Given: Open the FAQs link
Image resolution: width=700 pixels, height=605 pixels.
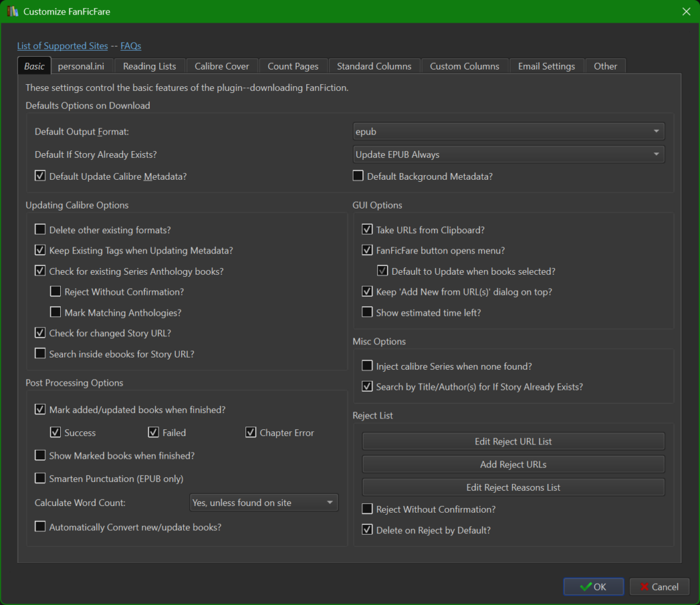Looking at the screenshot, I should [x=131, y=46].
